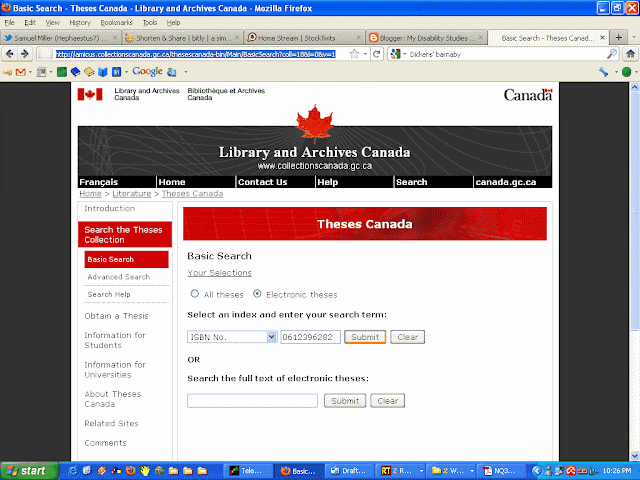Click the green circle toolbar icon

626,72
